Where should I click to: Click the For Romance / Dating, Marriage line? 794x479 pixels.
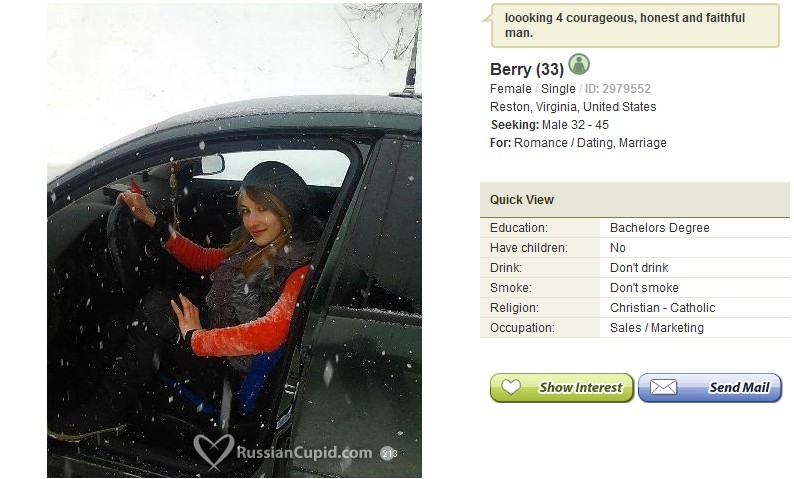[578, 143]
